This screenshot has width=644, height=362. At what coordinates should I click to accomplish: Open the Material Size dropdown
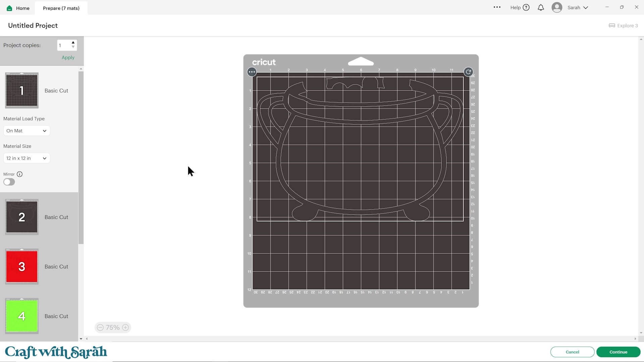[26, 158]
